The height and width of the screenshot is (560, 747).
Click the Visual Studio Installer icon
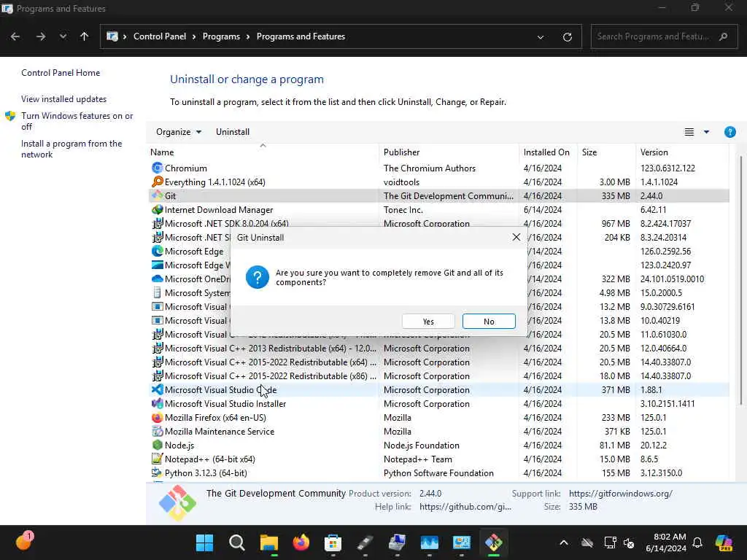click(158, 403)
